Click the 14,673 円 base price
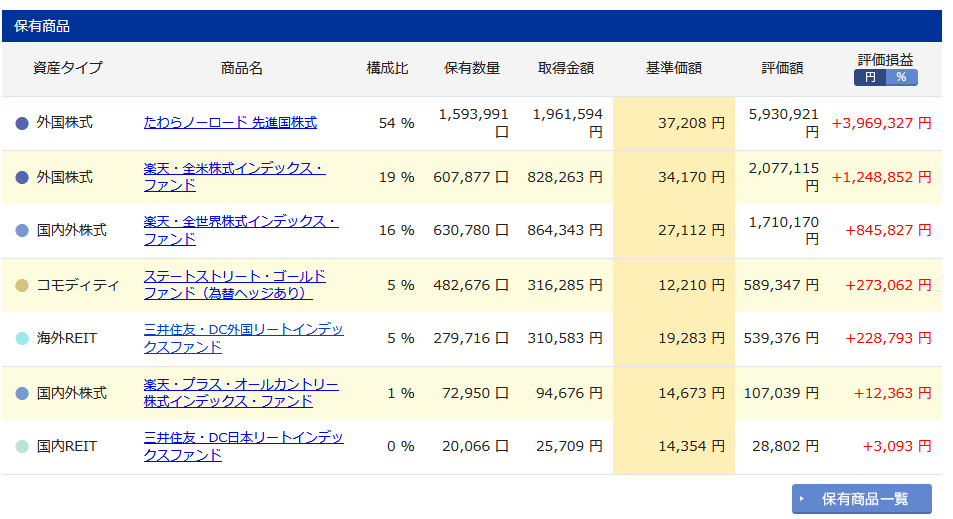 (x=692, y=393)
